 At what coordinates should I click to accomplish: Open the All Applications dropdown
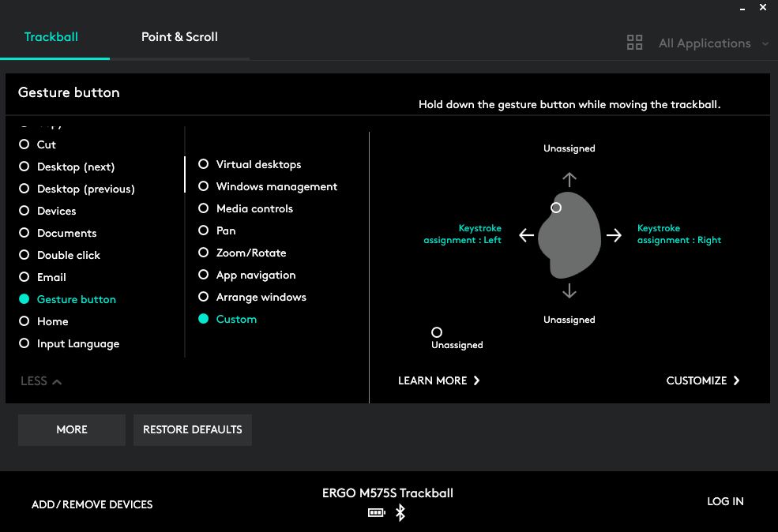click(713, 43)
